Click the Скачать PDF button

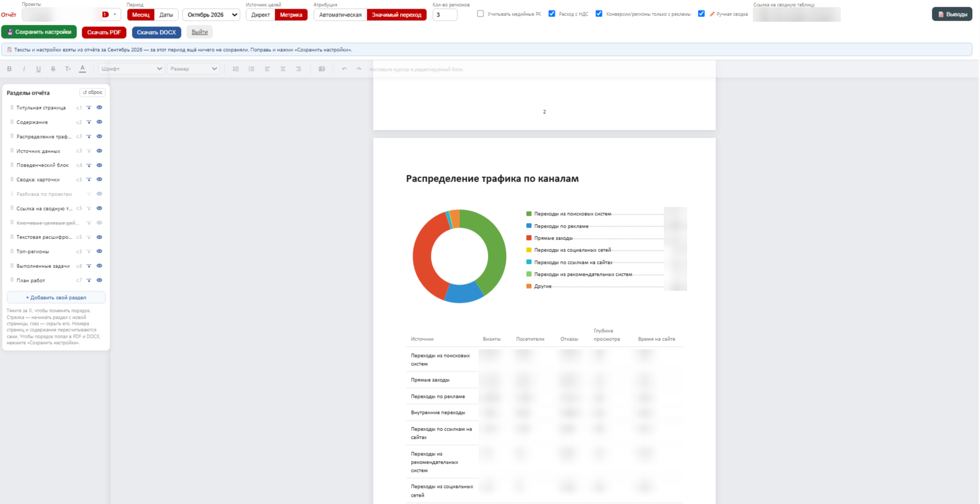[x=104, y=32]
